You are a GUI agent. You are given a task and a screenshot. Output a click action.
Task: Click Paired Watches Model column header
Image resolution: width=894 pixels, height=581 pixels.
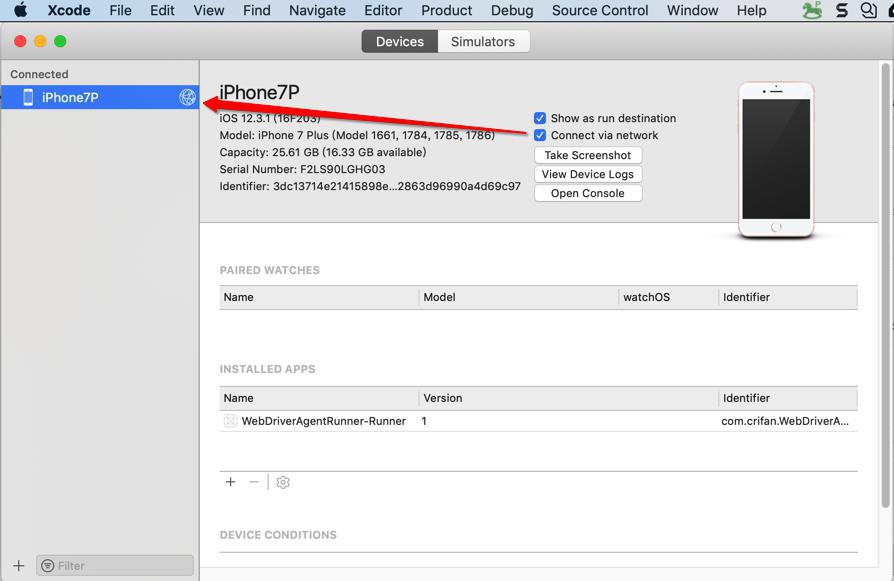tap(519, 297)
